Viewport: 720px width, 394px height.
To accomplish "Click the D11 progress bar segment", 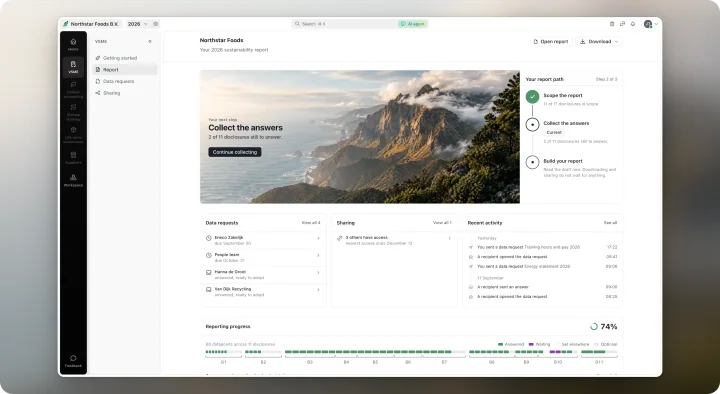I will pos(599,352).
